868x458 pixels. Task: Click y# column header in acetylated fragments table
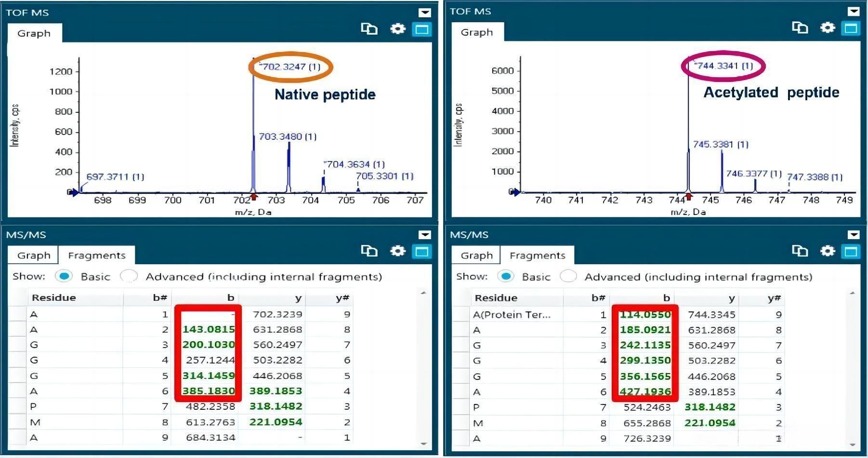[761, 298]
